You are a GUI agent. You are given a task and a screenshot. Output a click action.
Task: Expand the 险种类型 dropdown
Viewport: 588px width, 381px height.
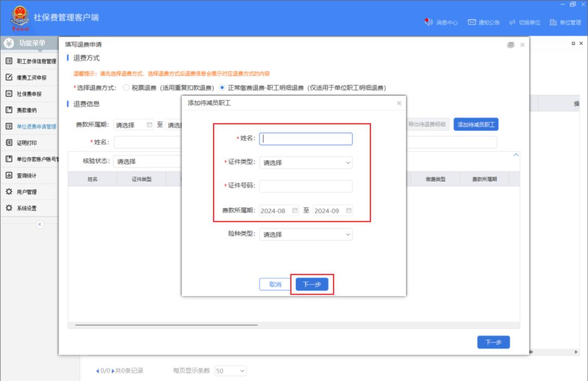click(x=305, y=235)
